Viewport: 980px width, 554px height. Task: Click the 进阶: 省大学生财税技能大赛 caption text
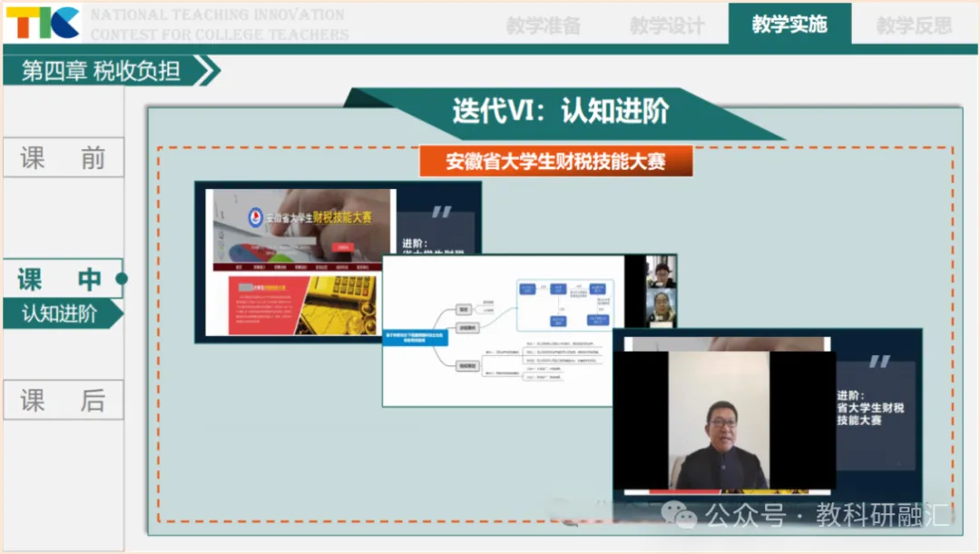[870, 408]
